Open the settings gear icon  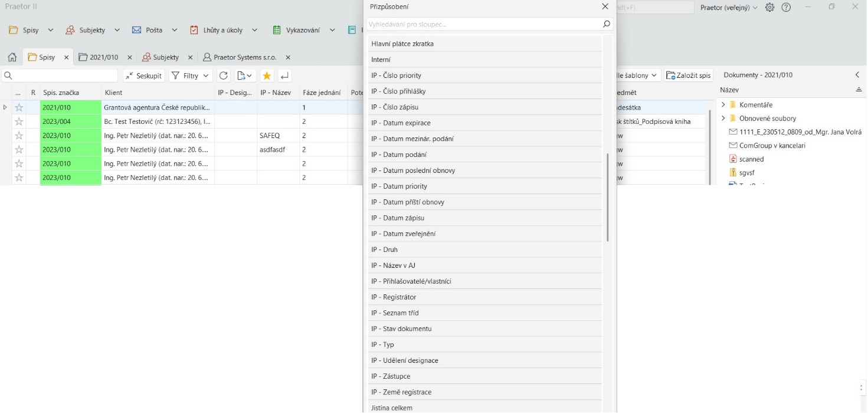pyautogui.click(x=769, y=7)
